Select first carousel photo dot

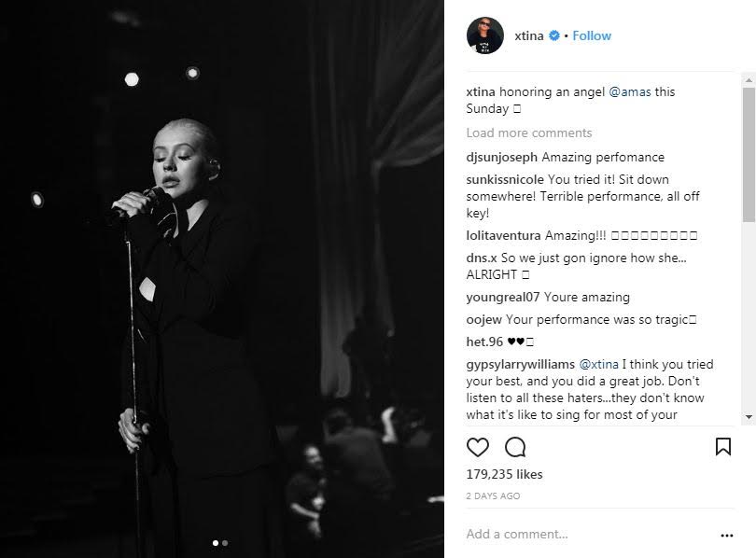[215, 543]
